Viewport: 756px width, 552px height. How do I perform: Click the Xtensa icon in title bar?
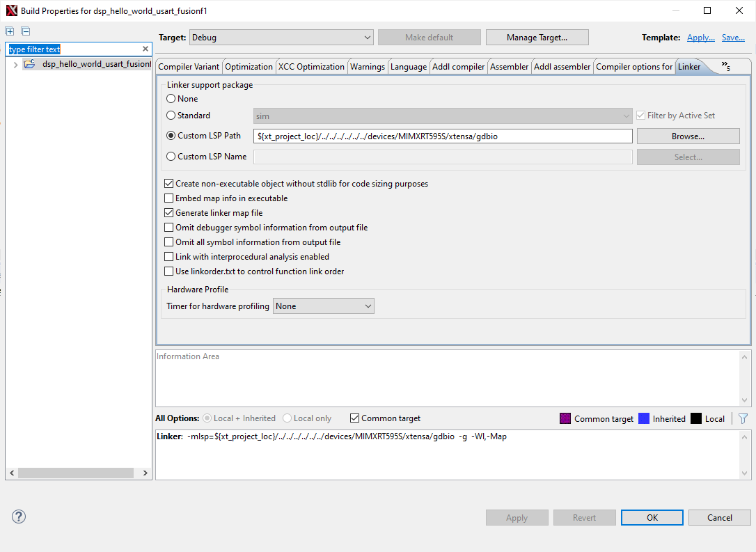click(x=11, y=10)
